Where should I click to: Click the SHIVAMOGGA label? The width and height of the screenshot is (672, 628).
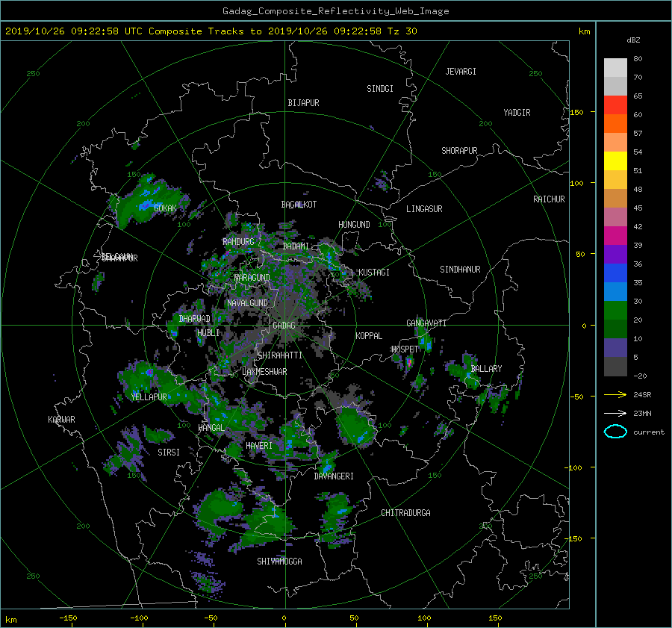coord(279,562)
